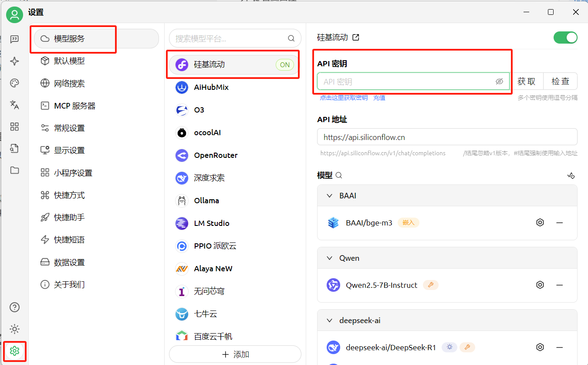Click the model search magnifier icon
This screenshot has height=365, width=588.
(x=339, y=175)
